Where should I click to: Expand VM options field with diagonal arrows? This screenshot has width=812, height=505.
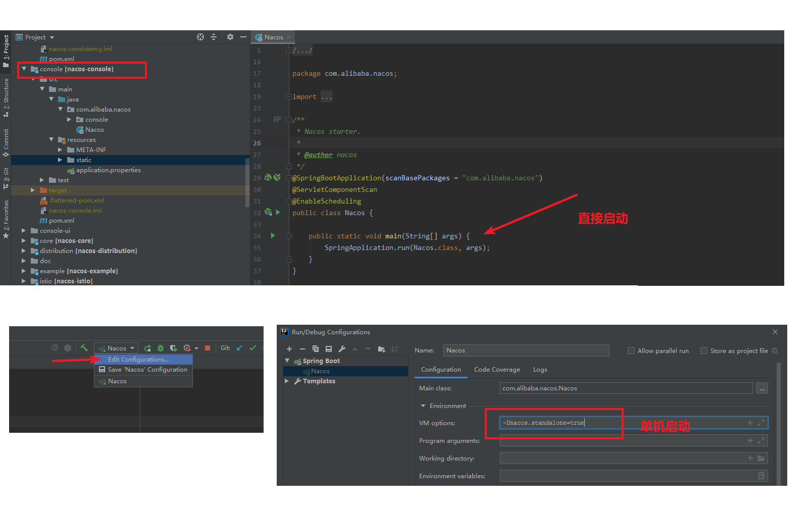pyautogui.click(x=761, y=423)
